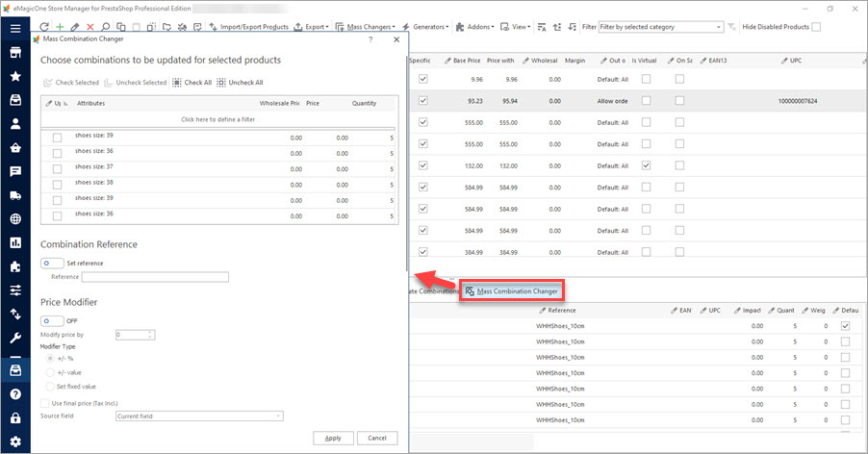This screenshot has height=454, width=868.
Task: Open the puzzle addons icon in sidebar
Action: (x=15, y=266)
